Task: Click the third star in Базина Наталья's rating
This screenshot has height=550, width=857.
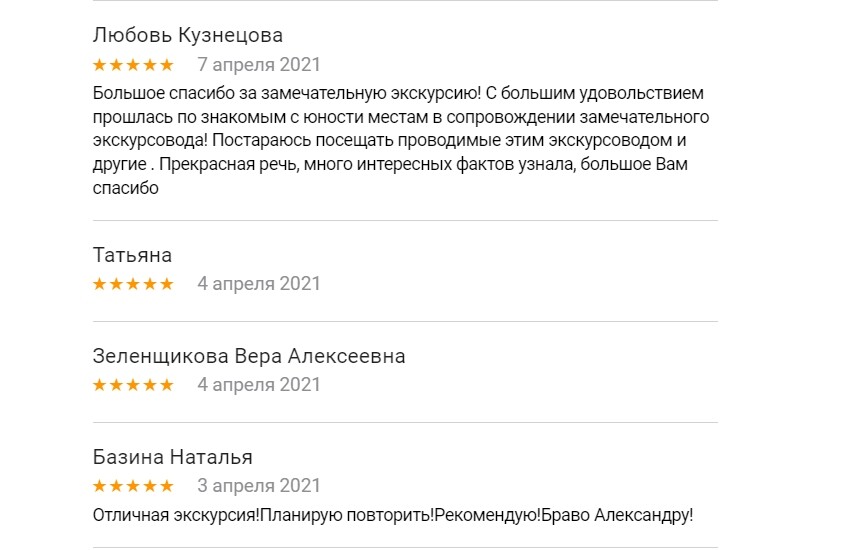Action: tap(133, 486)
